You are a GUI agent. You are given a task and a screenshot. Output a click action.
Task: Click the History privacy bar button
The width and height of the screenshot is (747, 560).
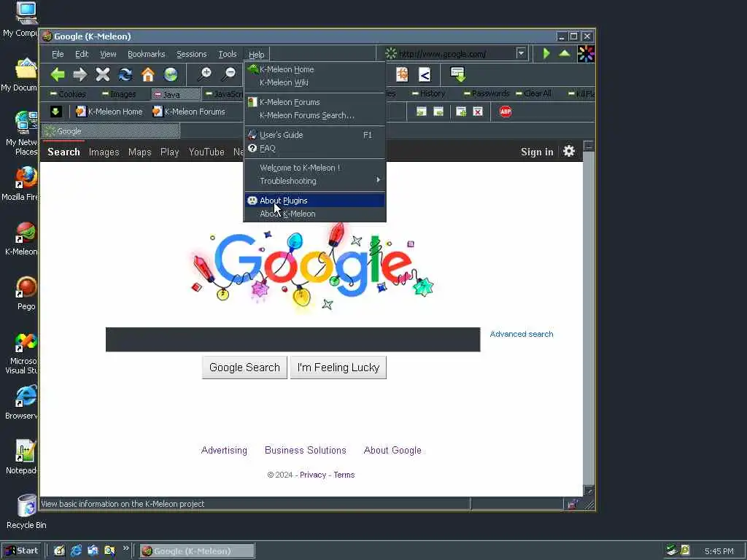click(x=429, y=93)
